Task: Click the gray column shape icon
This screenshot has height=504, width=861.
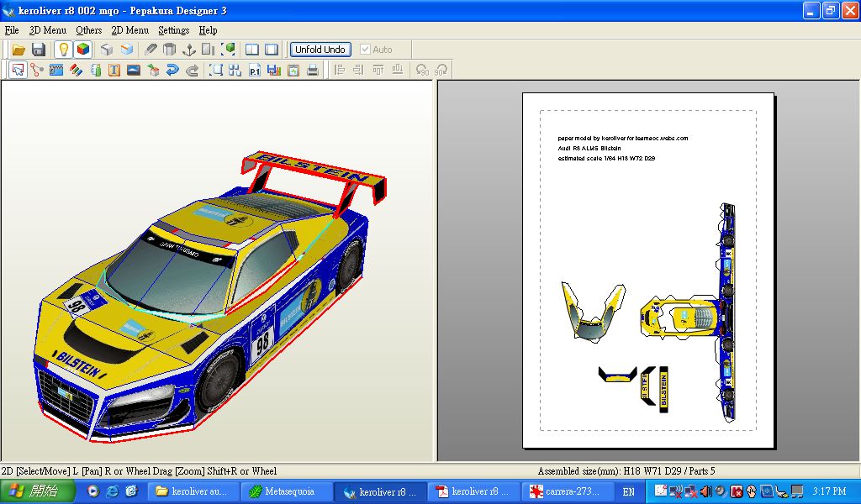Action: point(170,50)
